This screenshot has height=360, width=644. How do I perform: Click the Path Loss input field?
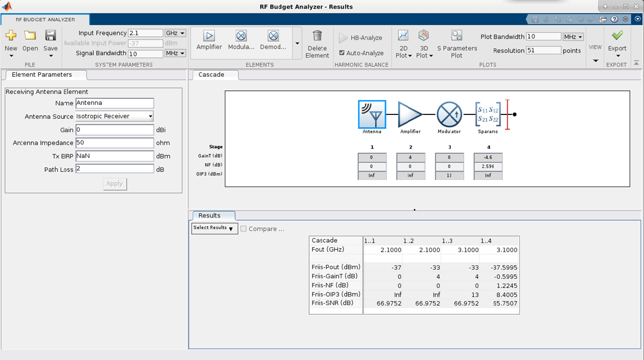tap(114, 169)
